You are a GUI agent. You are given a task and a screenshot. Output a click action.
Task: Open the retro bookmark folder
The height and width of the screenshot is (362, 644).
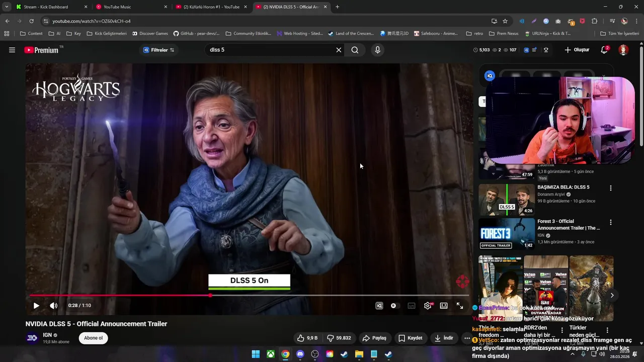[x=474, y=34]
